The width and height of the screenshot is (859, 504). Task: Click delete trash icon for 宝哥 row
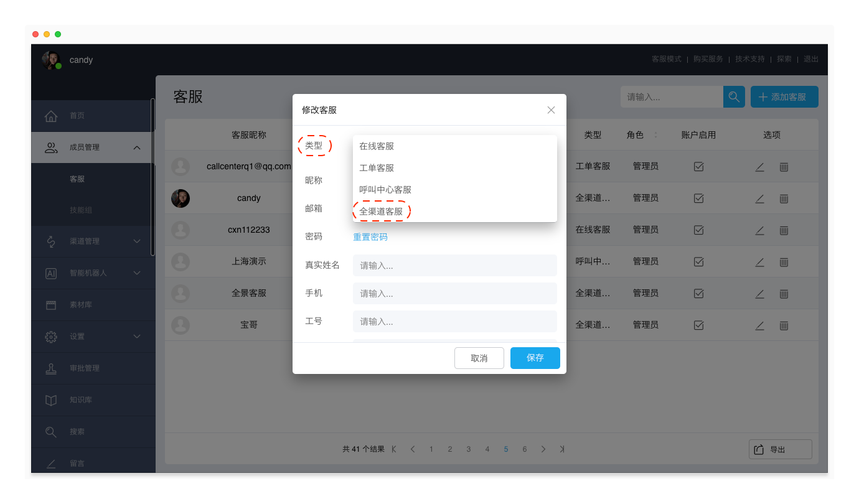784,325
